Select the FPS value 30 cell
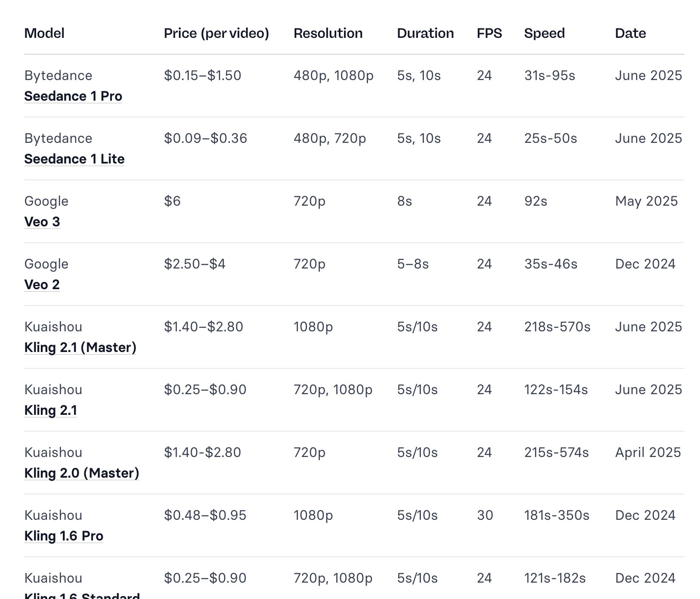 [x=485, y=515]
